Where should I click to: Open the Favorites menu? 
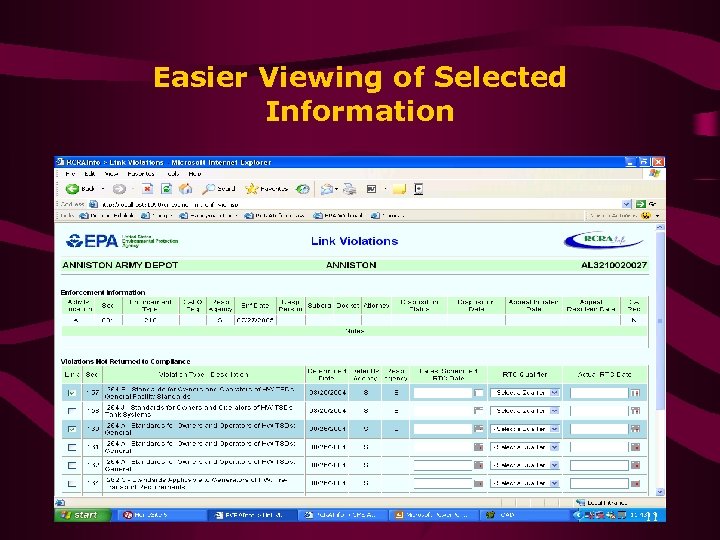pos(141,174)
